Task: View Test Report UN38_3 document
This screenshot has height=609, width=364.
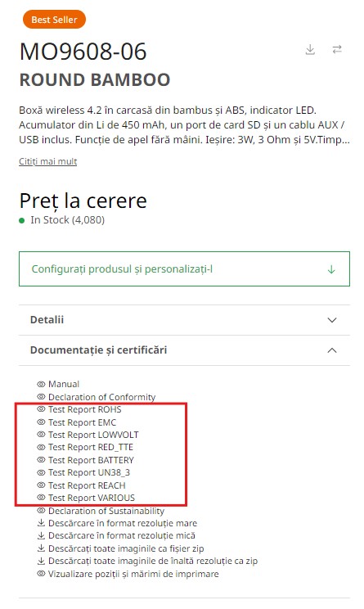Action: coord(89,472)
